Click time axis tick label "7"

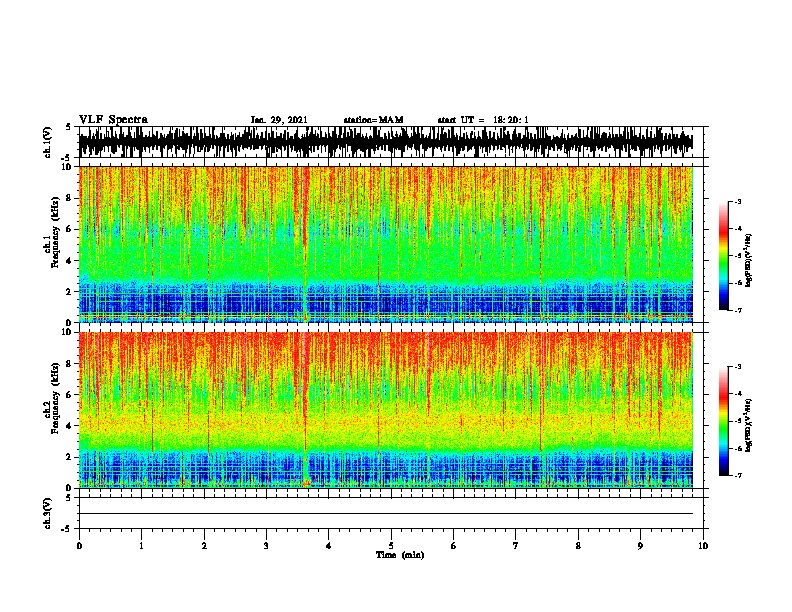pos(516,546)
